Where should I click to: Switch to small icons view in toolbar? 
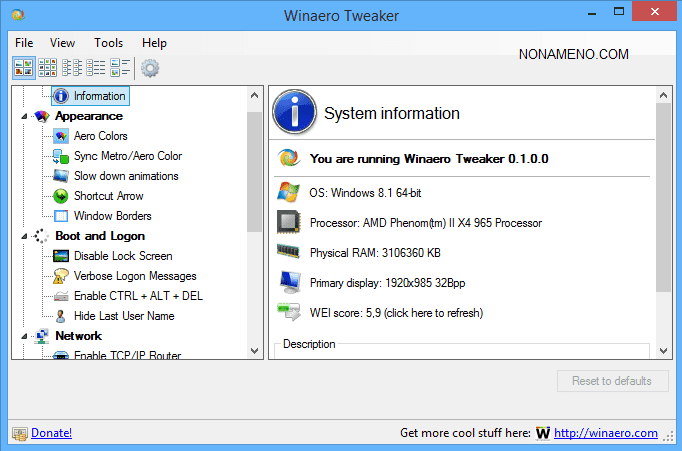pyautogui.click(x=47, y=68)
